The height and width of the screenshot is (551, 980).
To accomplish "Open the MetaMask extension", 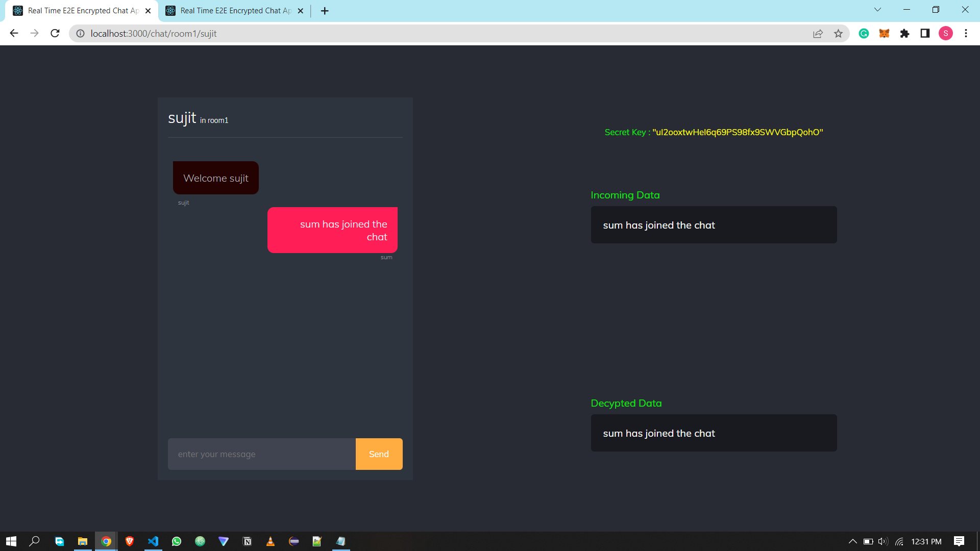I will click(885, 33).
